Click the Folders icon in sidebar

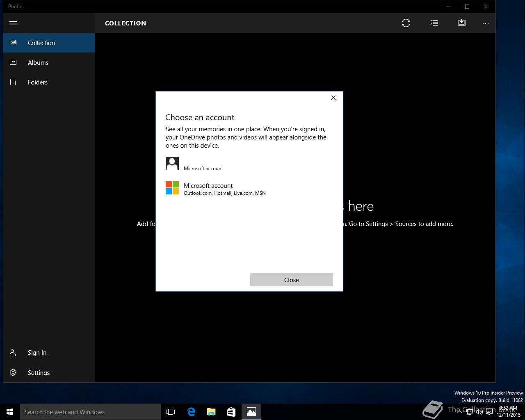coord(13,82)
